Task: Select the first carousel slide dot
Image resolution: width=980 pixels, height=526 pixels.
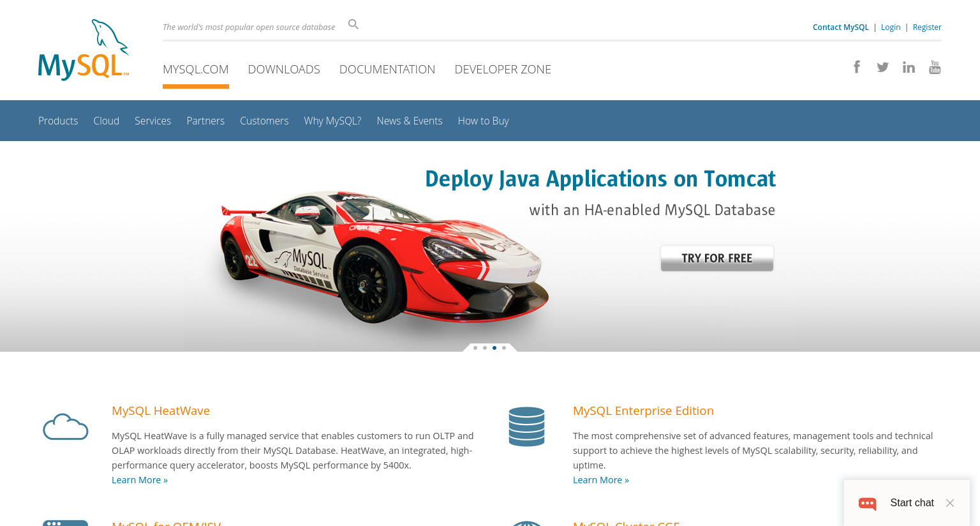Action: pyautogui.click(x=475, y=348)
